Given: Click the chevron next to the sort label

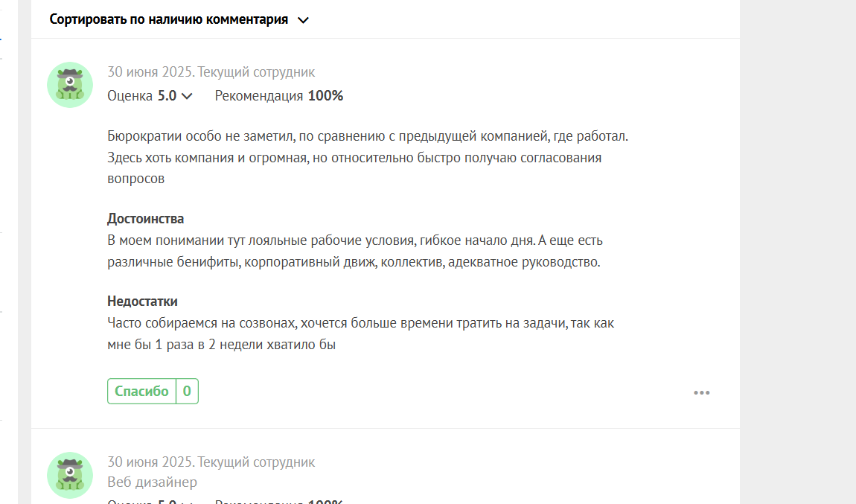Looking at the screenshot, I should 303,20.
